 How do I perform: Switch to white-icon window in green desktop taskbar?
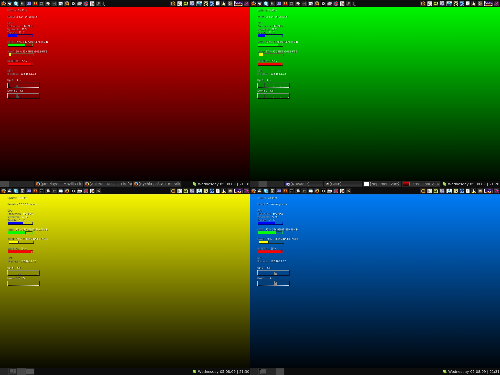click(382, 184)
